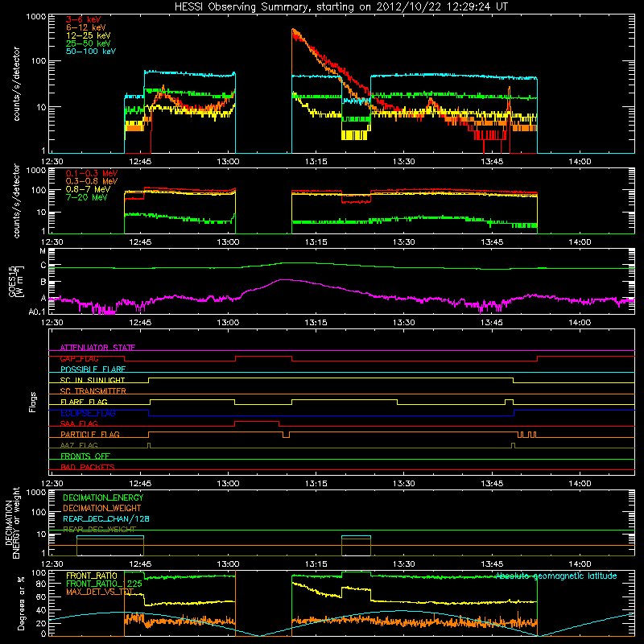Select the GAP_FLAG label
Viewport: 644px width, 644px height.
[79, 358]
